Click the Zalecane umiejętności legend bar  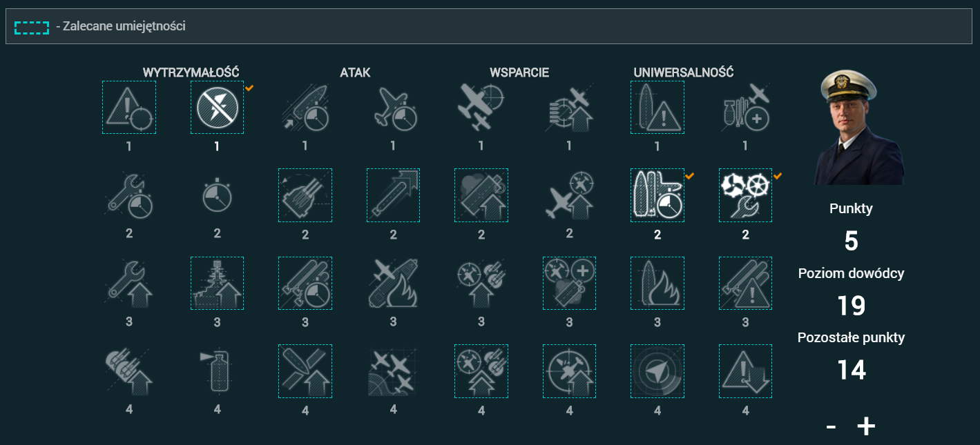[x=489, y=26]
